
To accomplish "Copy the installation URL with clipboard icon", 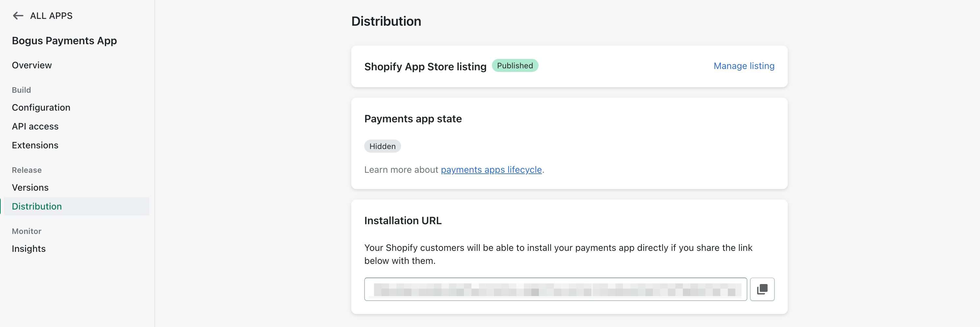I will [x=762, y=289].
